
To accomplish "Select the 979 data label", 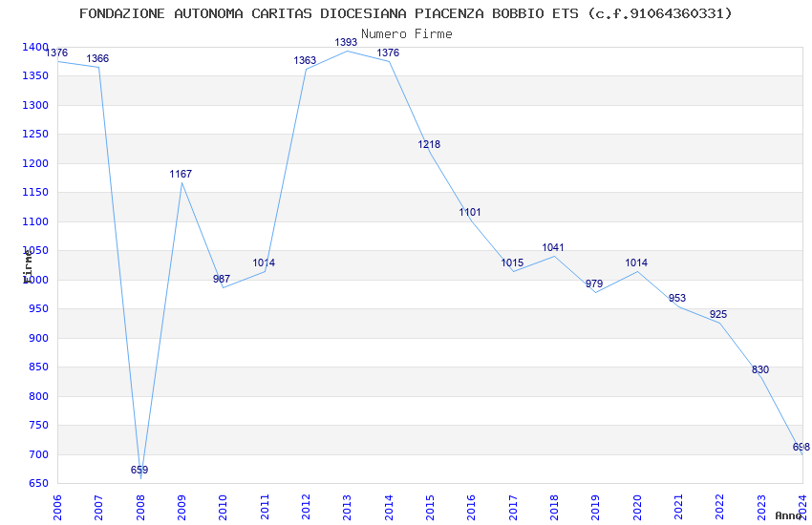I will 594,283.
